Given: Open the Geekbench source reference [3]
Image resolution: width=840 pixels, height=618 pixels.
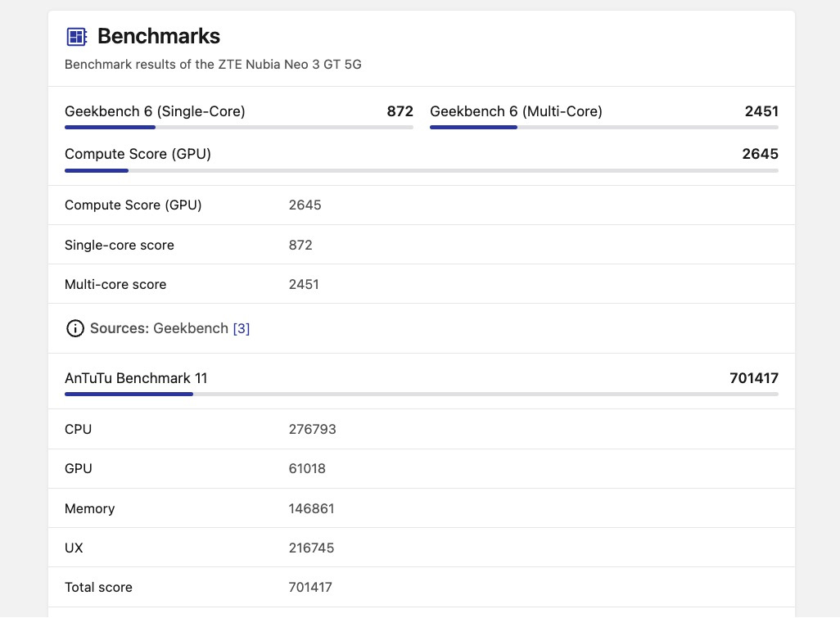Looking at the screenshot, I should click(x=241, y=328).
